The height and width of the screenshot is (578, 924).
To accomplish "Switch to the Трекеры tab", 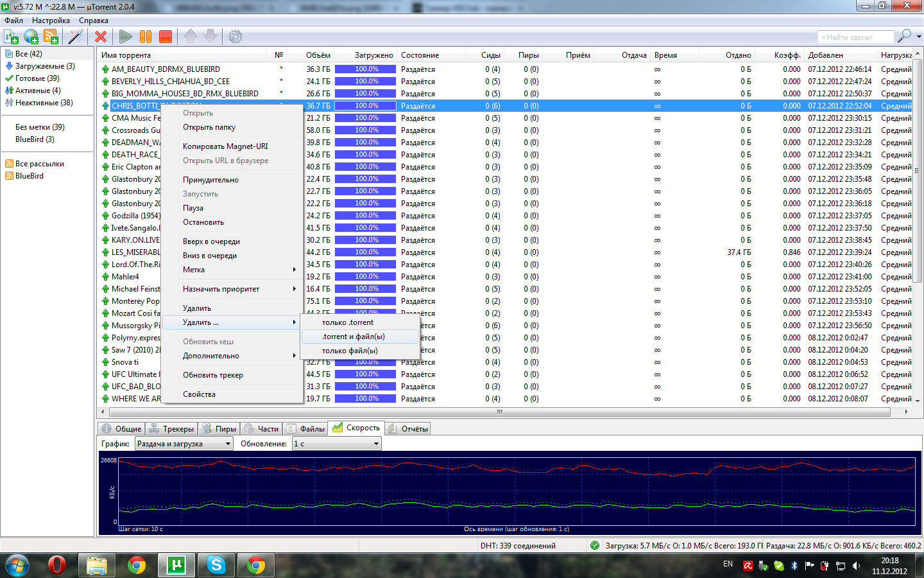I will pos(171,429).
